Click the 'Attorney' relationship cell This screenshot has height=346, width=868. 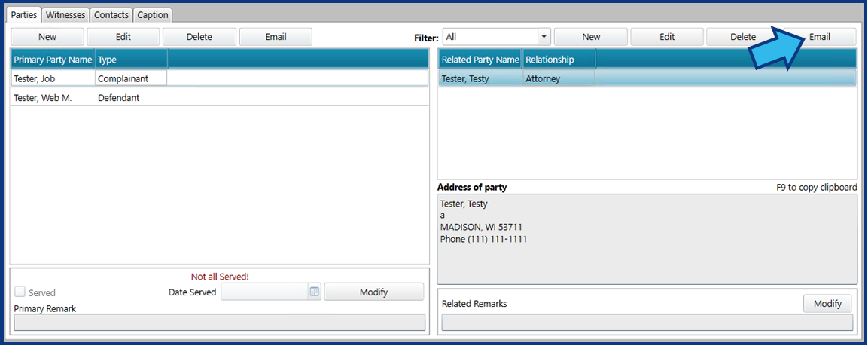(x=559, y=78)
